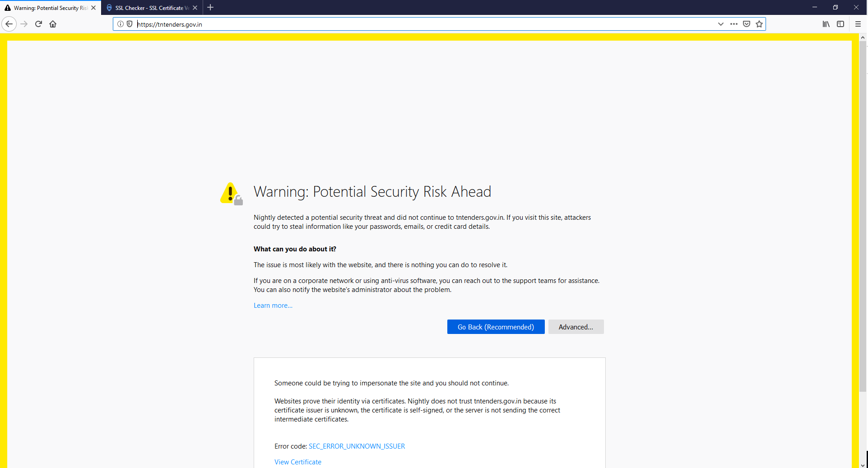Navigate back using the back arrow
This screenshot has height=468, width=868.
point(9,24)
